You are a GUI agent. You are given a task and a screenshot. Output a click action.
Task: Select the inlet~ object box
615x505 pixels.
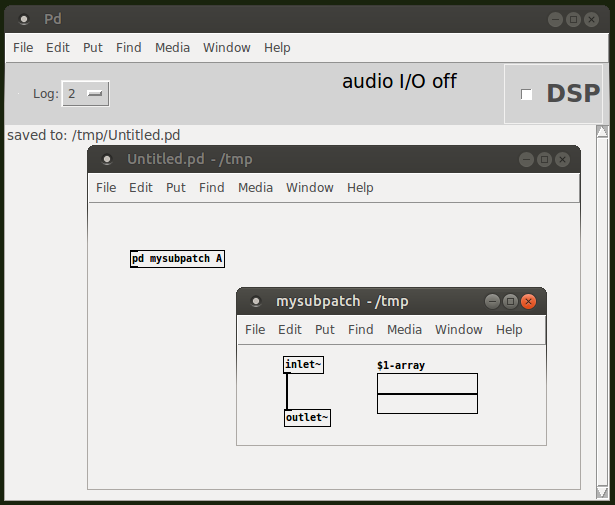coord(303,365)
